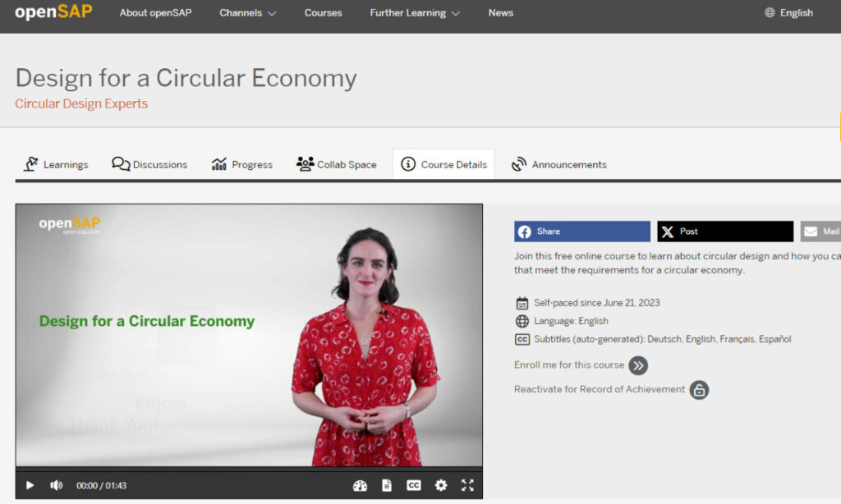The height and width of the screenshot is (504, 841).
Task: Open the Progress tab
Action: click(x=242, y=164)
